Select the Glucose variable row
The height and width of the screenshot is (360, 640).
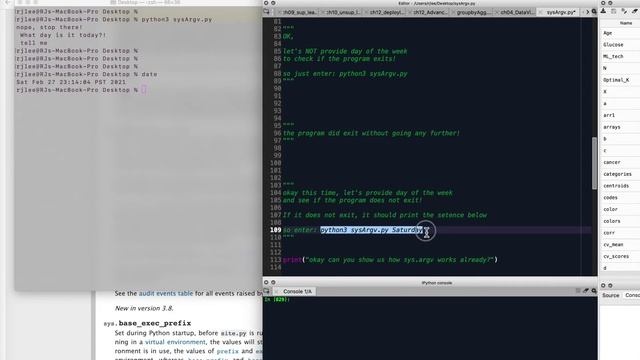(x=620, y=45)
